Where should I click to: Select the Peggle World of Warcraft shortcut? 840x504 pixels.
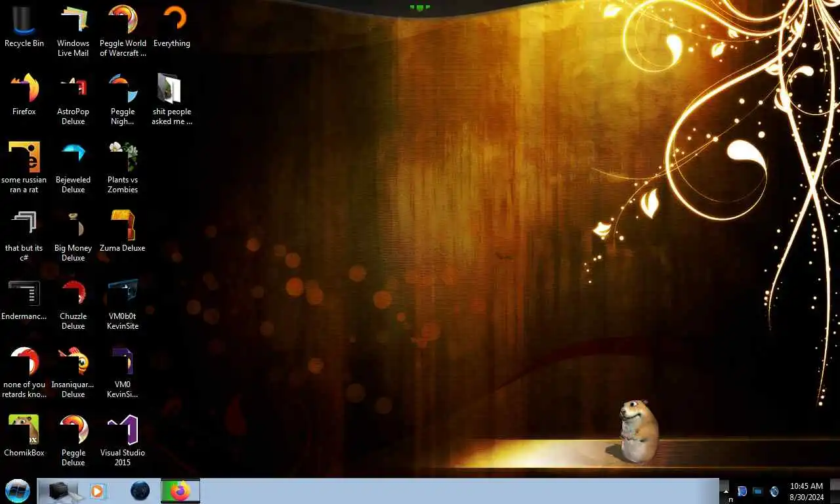coord(123,31)
